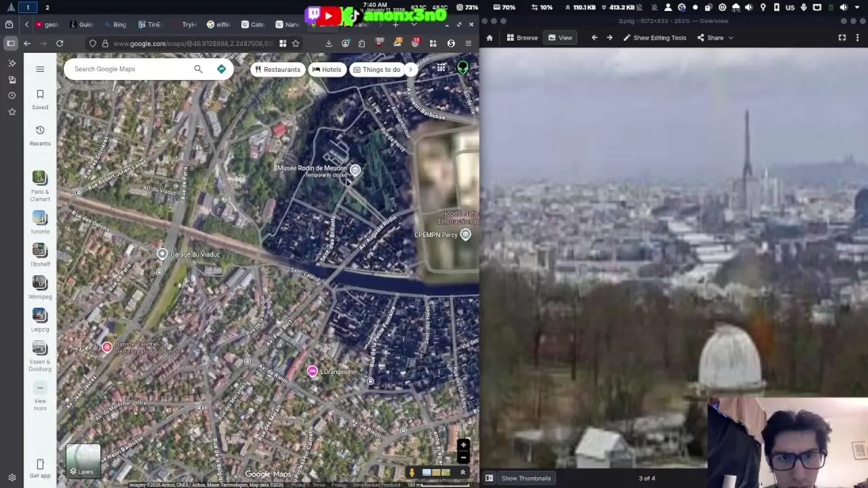Switch to the TinE browser tab

150,24
